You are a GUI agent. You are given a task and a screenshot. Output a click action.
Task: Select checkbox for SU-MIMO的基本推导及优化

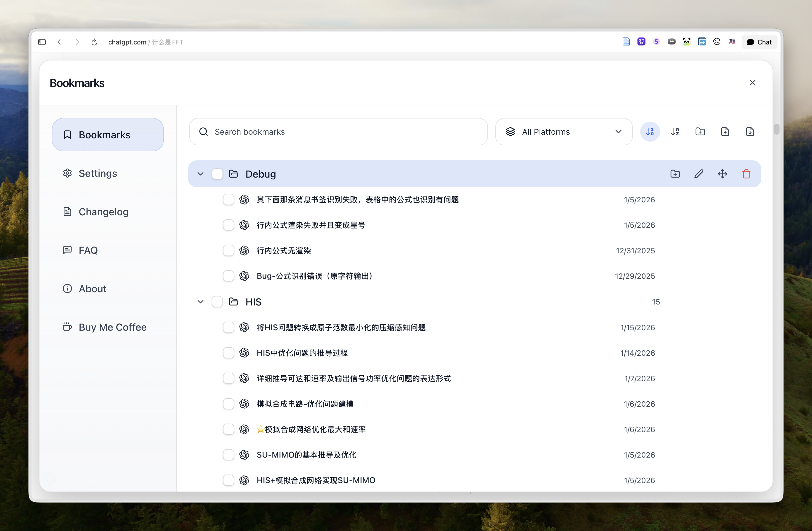(228, 455)
